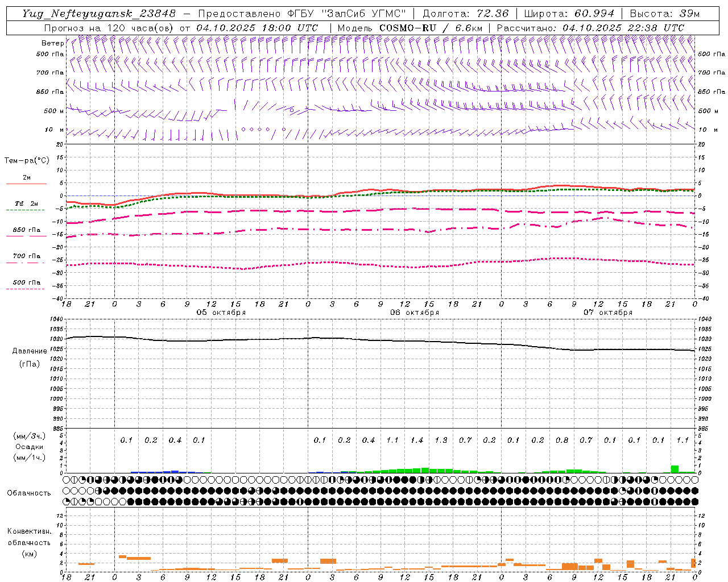Click the station title Yug_Nefteyugansk_23848
Screen dimensions: 728x582
click(99, 14)
